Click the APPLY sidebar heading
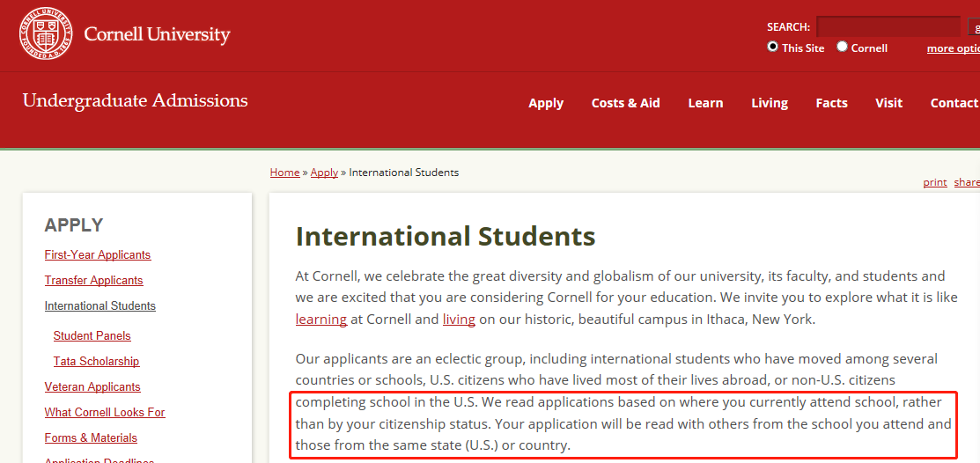The width and height of the screenshot is (980, 463). (74, 225)
